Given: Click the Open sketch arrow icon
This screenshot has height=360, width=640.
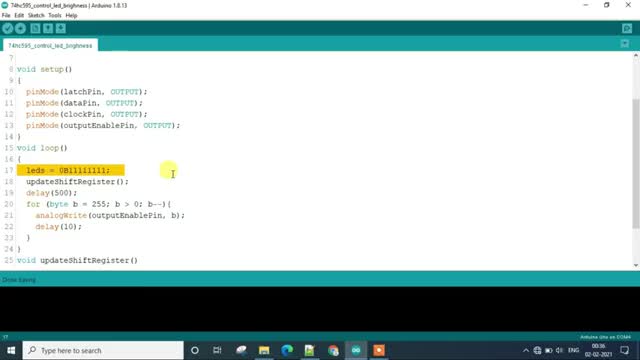Looking at the screenshot, I should (x=48, y=29).
